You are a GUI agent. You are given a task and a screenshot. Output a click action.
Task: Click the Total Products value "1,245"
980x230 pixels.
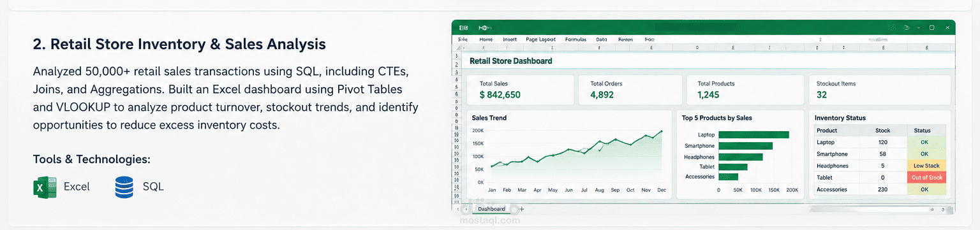tap(708, 95)
